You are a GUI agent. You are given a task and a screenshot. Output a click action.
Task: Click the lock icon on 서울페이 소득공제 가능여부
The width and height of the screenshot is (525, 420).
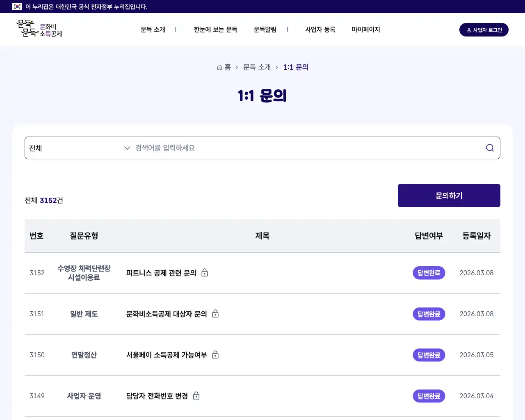point(215,355)
